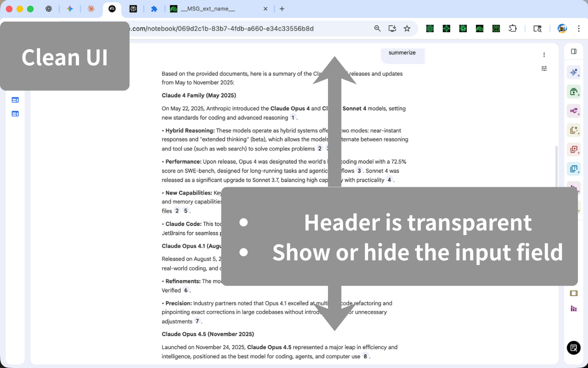Viewport: 588px width, 368px height.
Task: Click the 'Claude Opus 4.5 (November 2025)' heading
Action: click(208, 334)
